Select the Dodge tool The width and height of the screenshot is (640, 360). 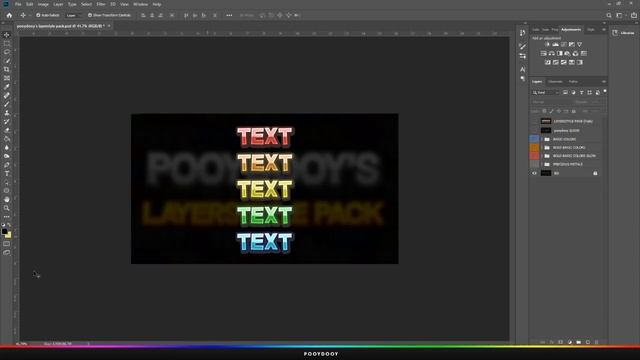coord(7,156)
